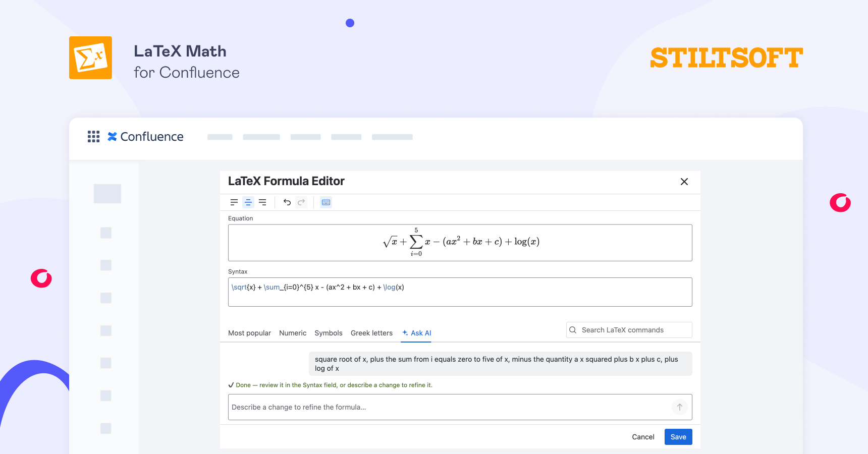The image size is (868, 454).
Task: Close the LaTeX Formula Editor
Action: click(x=684, y=182)
